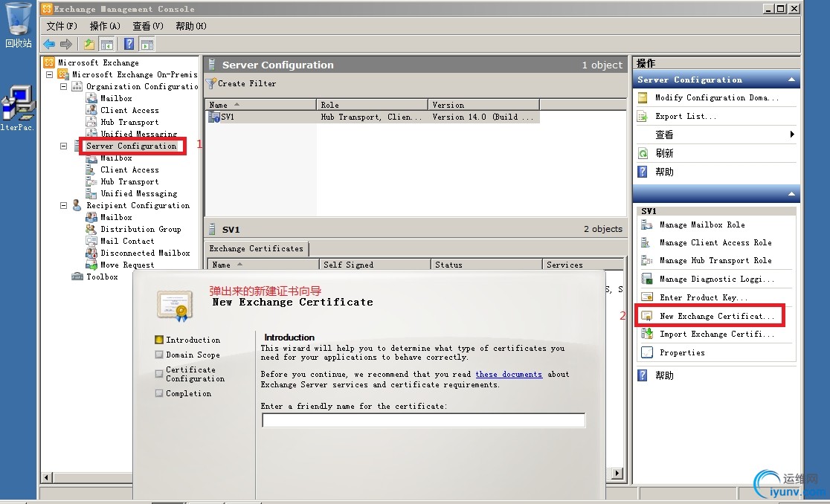Click Manage Mailbox Role action
Viewport: 830px width, 504px height.
tap(702, 224)
